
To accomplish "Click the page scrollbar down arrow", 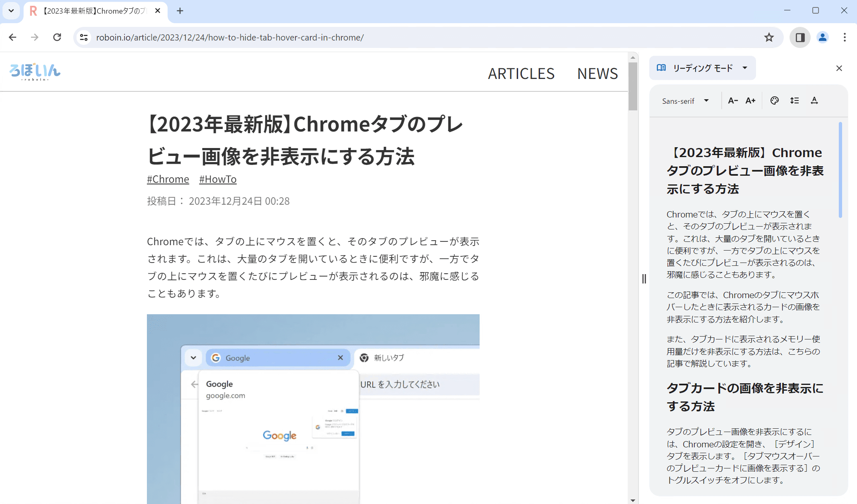I will click(633, 500).
